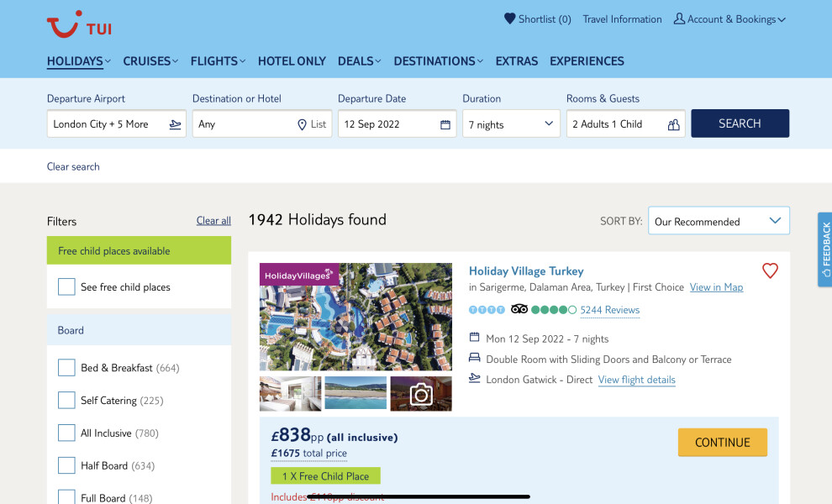Check the Self Catering filter
The width and height of the screenshot is (832, 504).
(66, 400)
